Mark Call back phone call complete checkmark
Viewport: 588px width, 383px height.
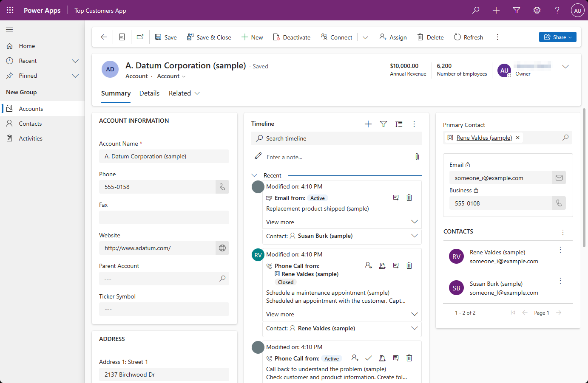pos(369,358)
